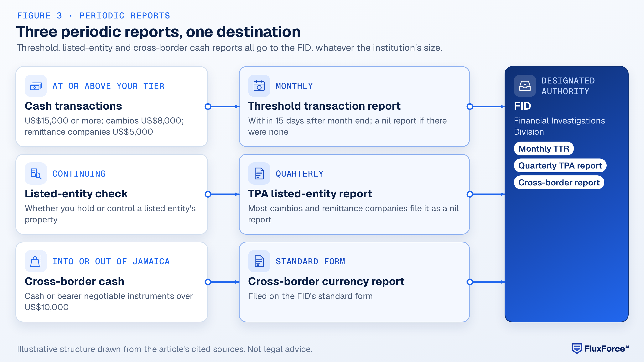Click the 'MONTHLY' label

tap(294, 86)
